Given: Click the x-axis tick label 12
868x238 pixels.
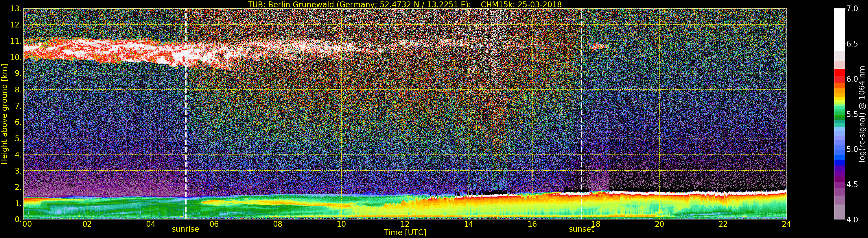Looking at the screenshot, I should [x=405, y=224].
